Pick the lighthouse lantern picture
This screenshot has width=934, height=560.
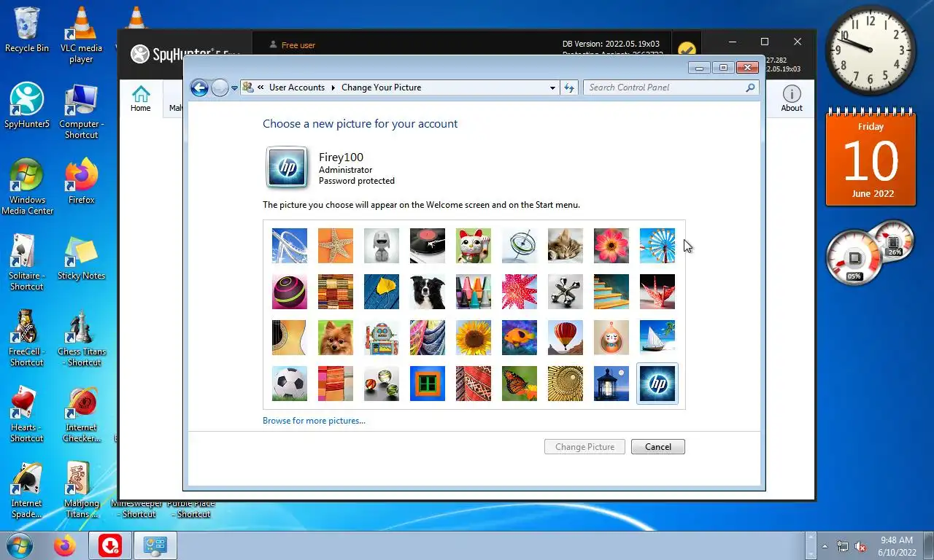point(611,384)
